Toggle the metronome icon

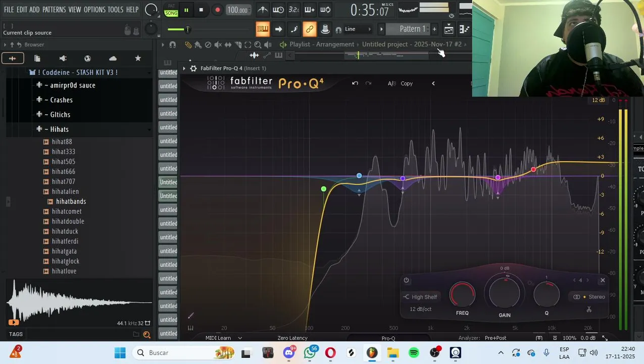click(263, 10)
